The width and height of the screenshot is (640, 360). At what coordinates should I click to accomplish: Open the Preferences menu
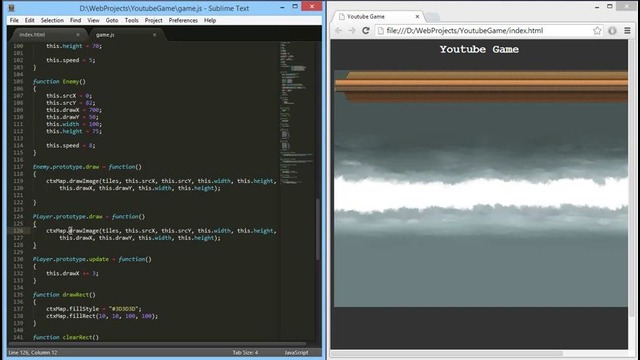pyautogui.click(x=183, y=20)
